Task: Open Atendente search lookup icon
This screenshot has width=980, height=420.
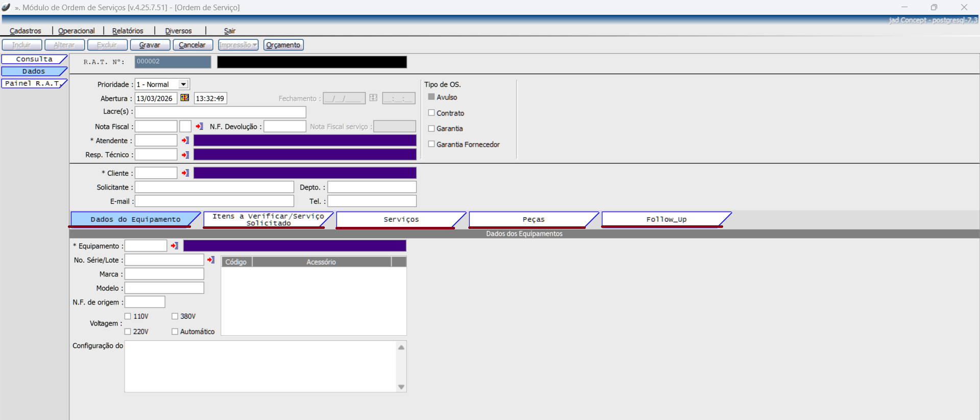Action: [x=185, y=141]
